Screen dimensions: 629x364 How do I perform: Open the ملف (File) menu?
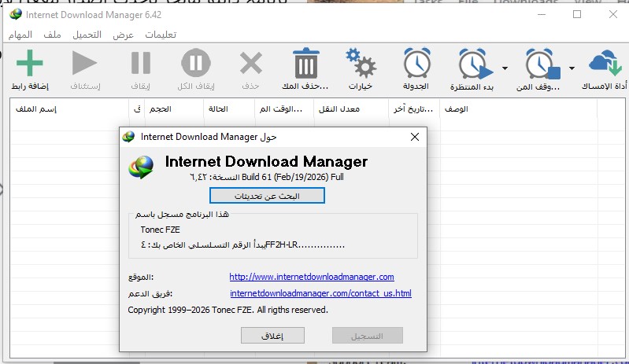click(52, 35)
